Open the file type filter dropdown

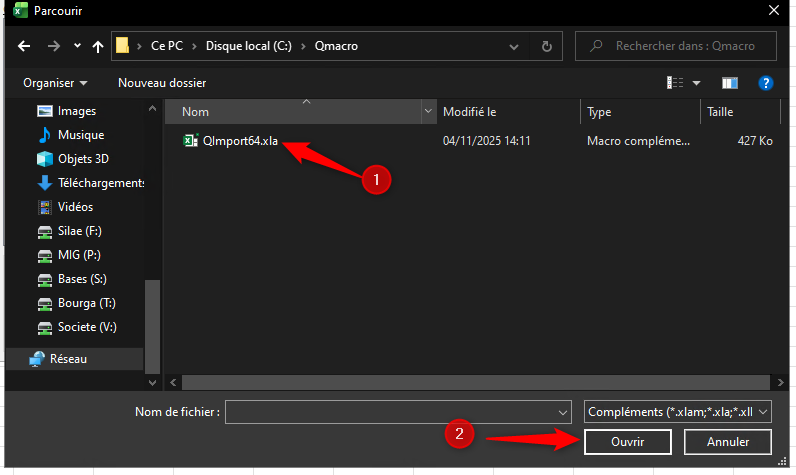click(x=678, y=411)
